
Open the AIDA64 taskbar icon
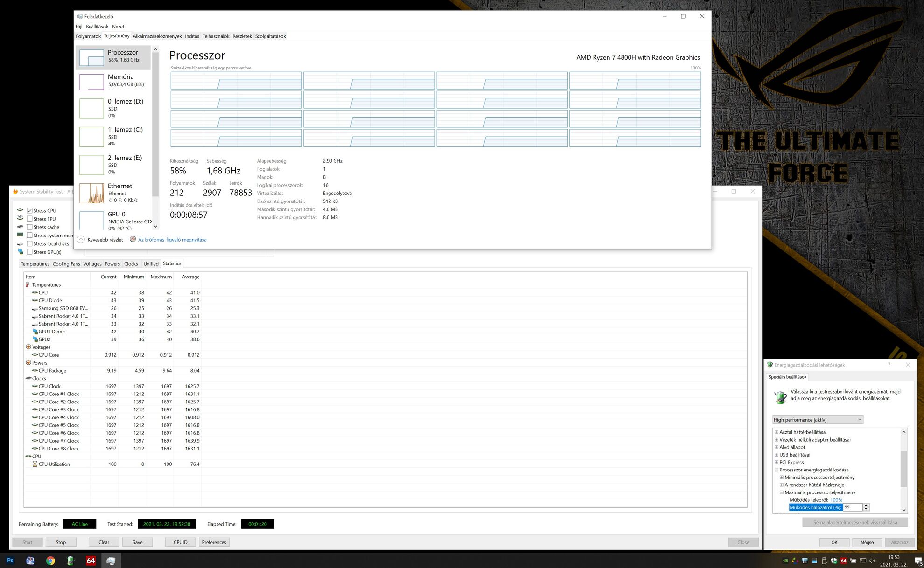tap(91, 561)
